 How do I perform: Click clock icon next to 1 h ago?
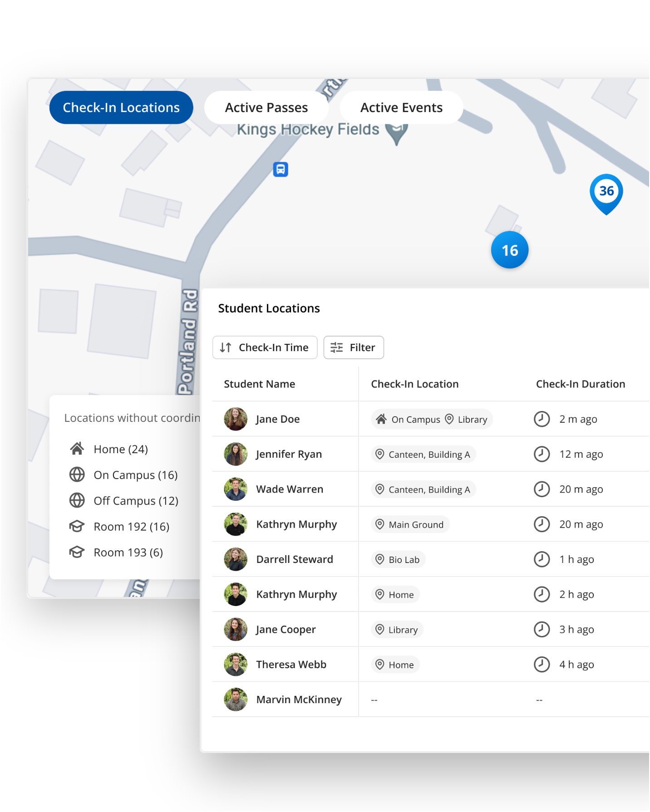(x=542, y=559)
